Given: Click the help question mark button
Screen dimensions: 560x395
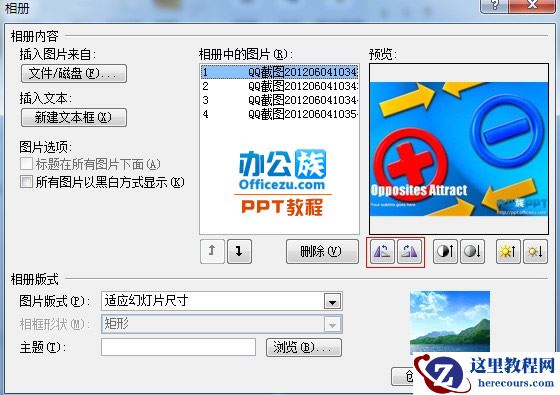Looking at the screenshot, I should 495,5.
